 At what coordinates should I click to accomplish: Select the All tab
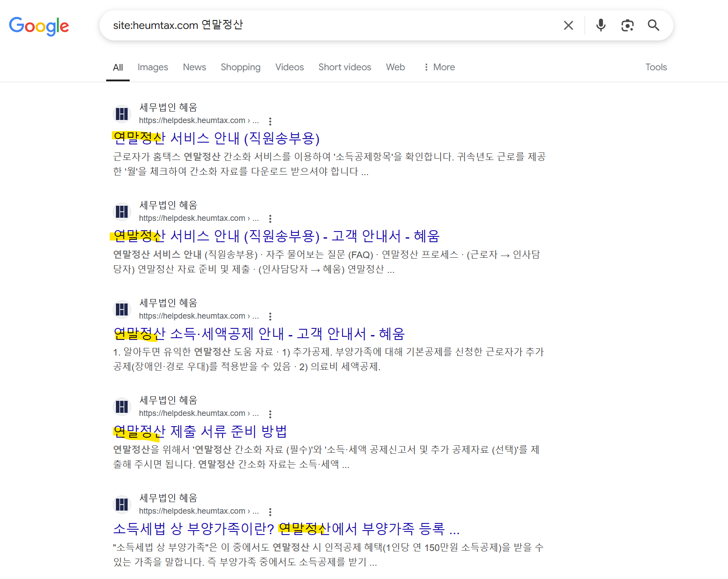pyautogui.click(x=118, y=68)
